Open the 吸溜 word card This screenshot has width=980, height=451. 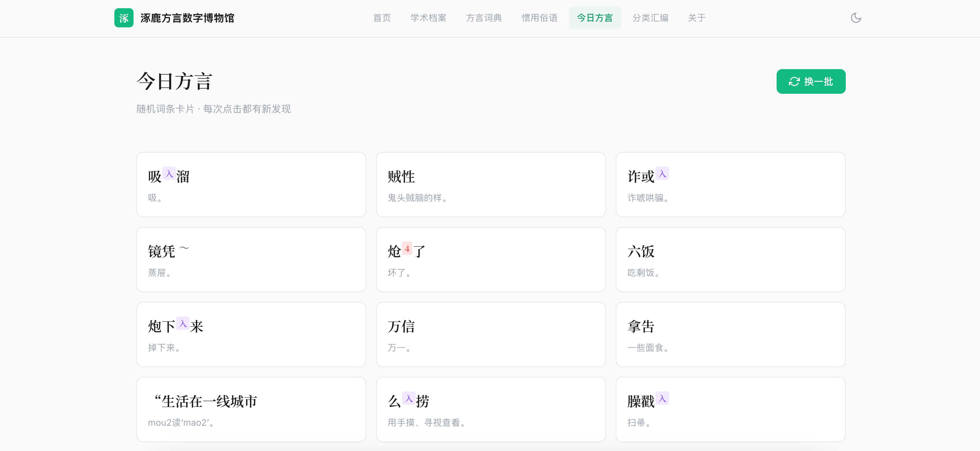pos(251,184)
